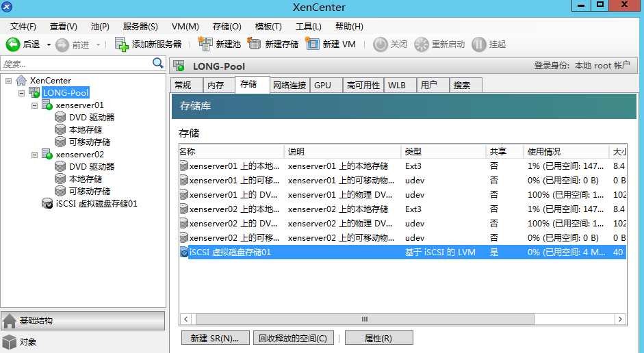Select DVD drive icon under xenserver02
644x353 pixels.
pyautogui.click(x=60, y=167)
